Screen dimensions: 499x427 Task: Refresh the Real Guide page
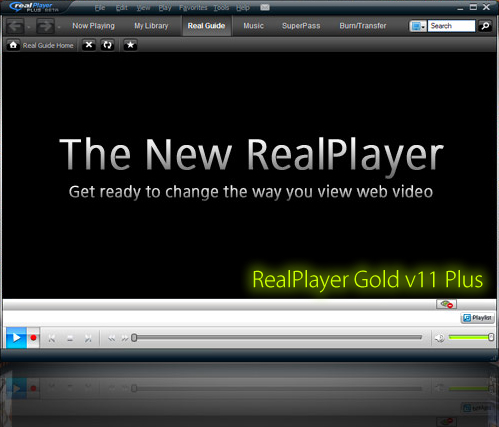pos(107,45)
